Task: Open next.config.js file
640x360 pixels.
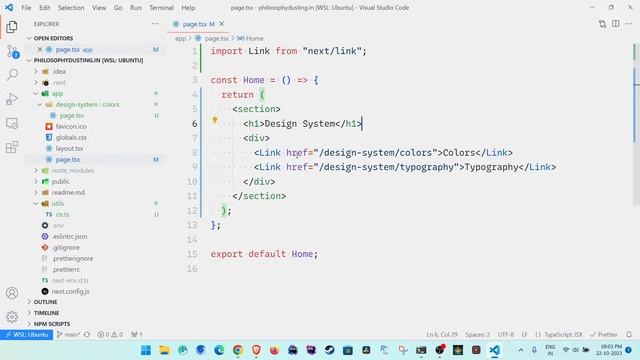Action: (70, 291)
